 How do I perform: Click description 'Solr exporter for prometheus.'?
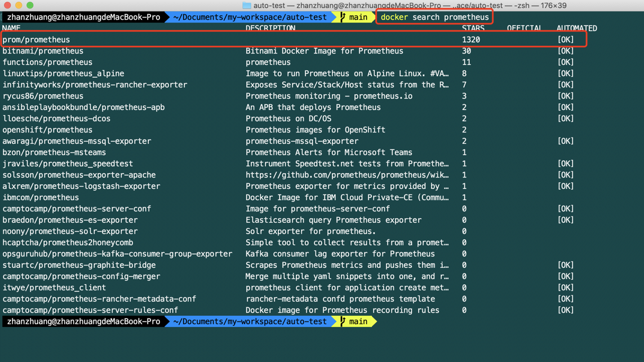[311, 231]
